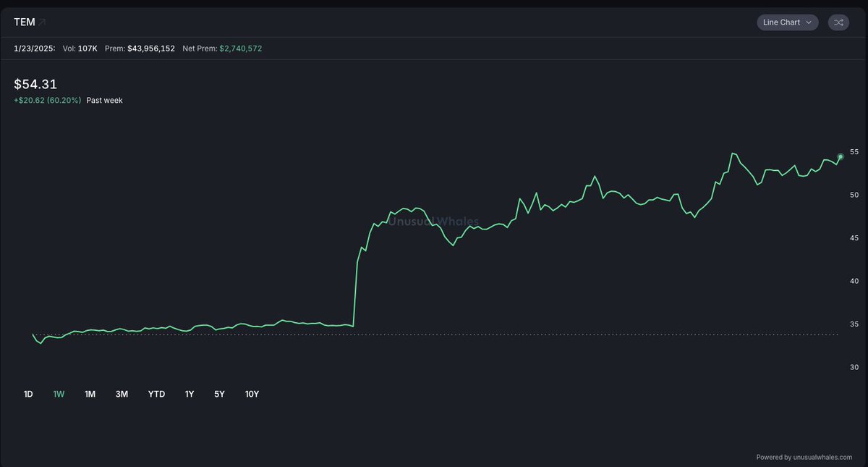This screenshot has width=868, height=467.
Task: Click the 1/23/2025 date label
Action: pos(35,49)
